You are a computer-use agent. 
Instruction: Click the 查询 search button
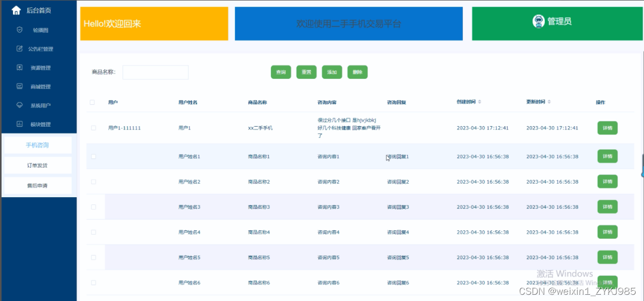coord(281,72)
